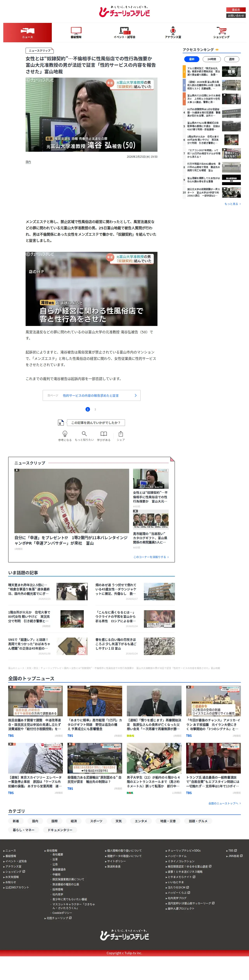Click the シェア share icon
The height and width of the screenshot is (980, 249).
click(120, 434)
